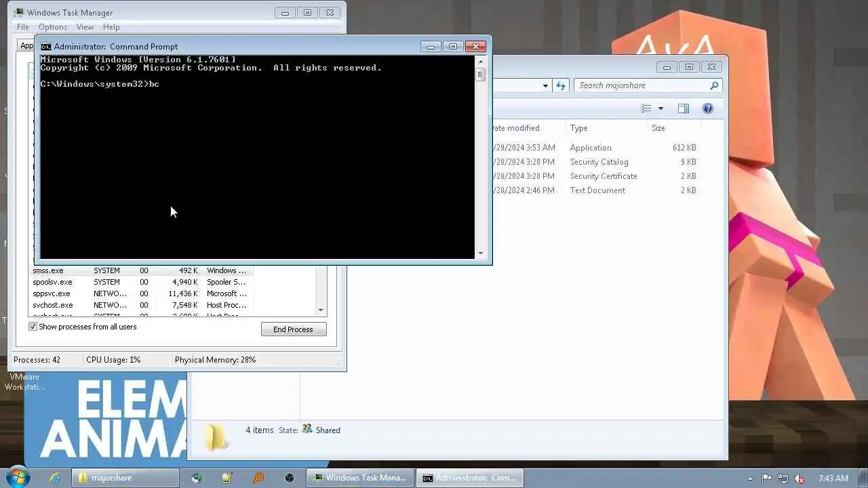Image resolution: width=868 pixels, height=488 pixels.
Task: Click the Command Prompt scrollbar up arrow
Action: coord(481,62)
